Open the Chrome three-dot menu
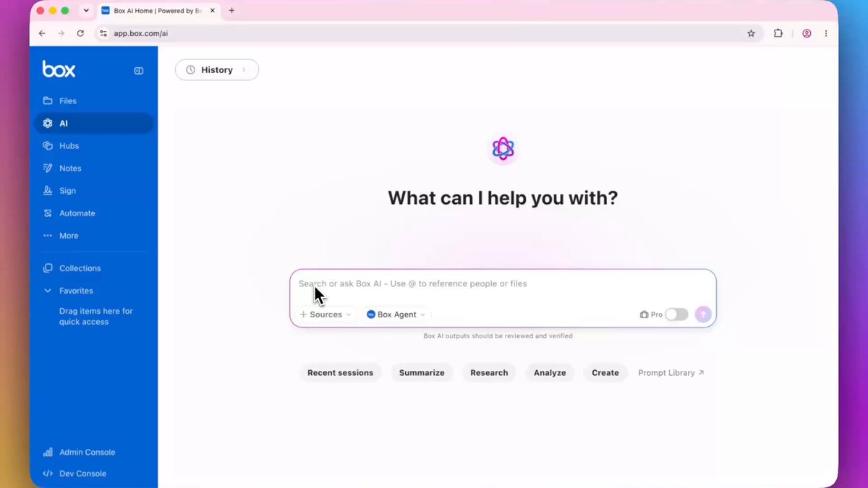Image resolution: width=868 pixels, height=488 pixels. (825, 33)
